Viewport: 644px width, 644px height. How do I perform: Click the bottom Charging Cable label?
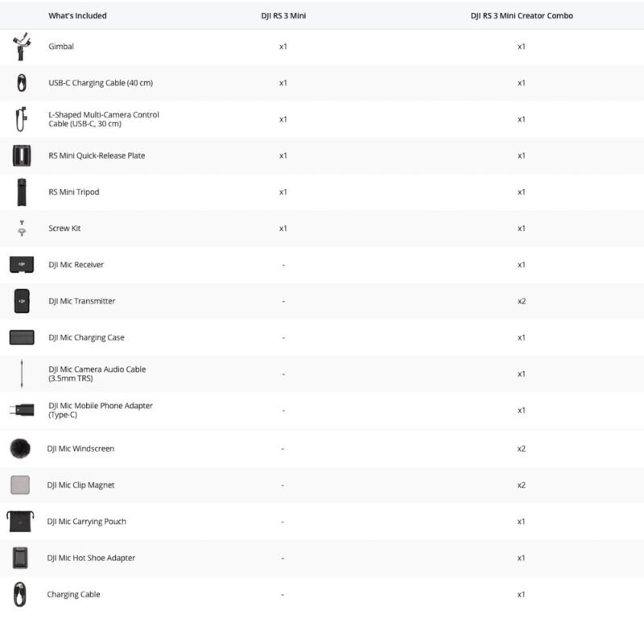coord(73,595)
